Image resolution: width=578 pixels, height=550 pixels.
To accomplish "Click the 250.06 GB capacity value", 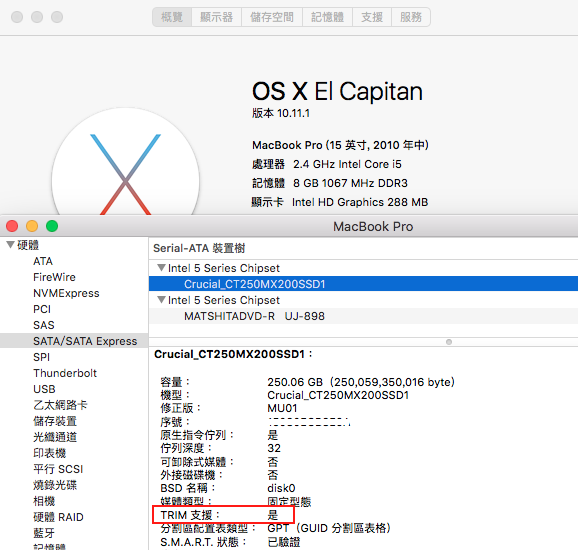I will (361, 382).
